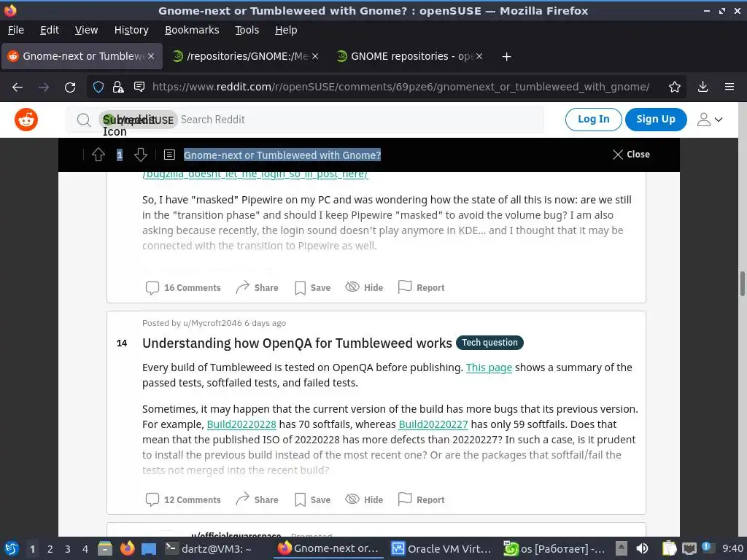Open 16 Comments on Pipewire post
The height and width of the screenshot is (560, 747).
[x=183, y=287]
